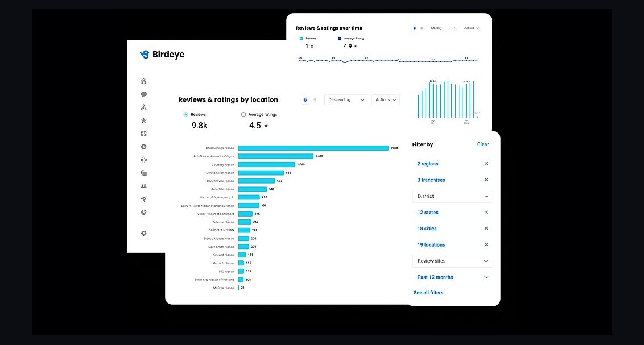The width and height of the screenshot is (644, 345).
Task: Click the Hertrich Nissan label
Action: click(223, 263)
